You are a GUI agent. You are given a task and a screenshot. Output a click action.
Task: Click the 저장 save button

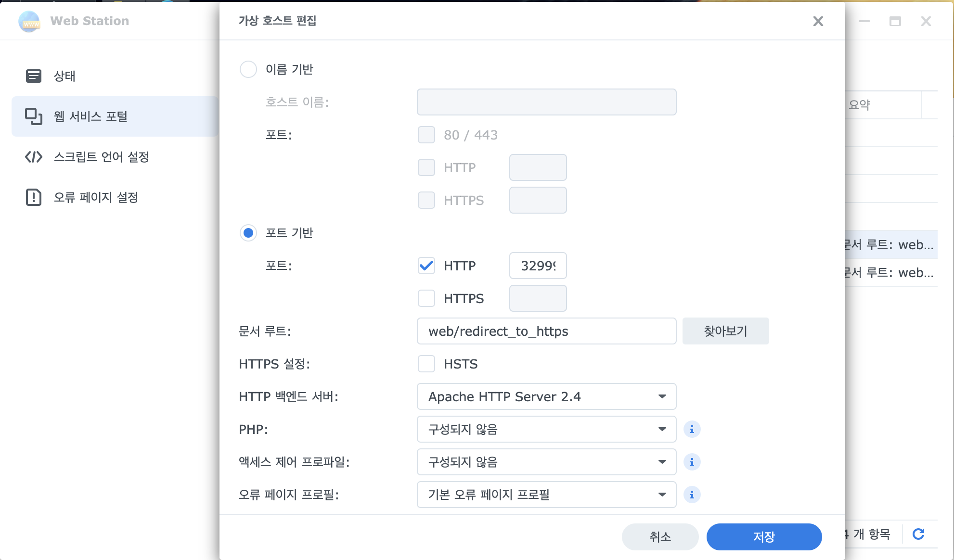point(764,537)
